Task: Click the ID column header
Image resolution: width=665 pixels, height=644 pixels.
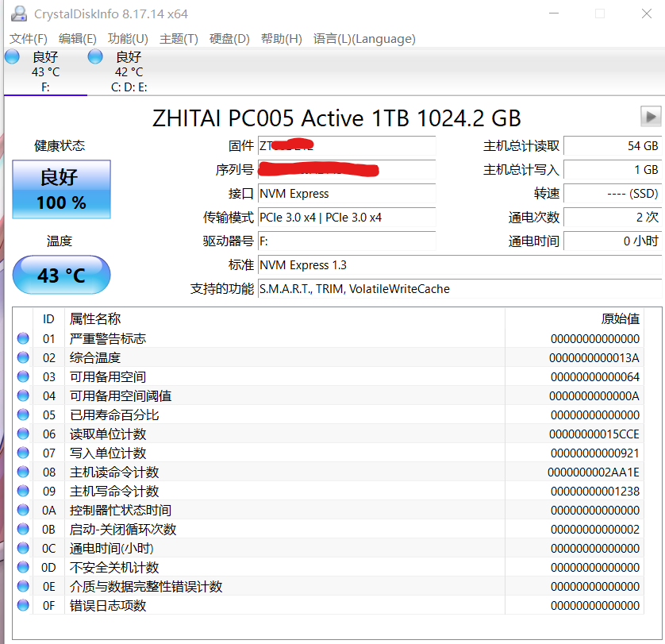Action: [x=48, y=318]
